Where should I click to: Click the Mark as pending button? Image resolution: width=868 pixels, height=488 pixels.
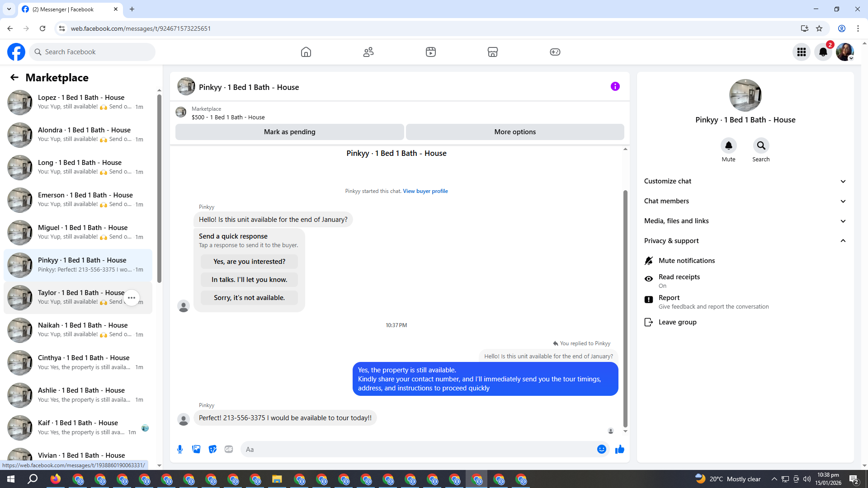pos(289,132)
